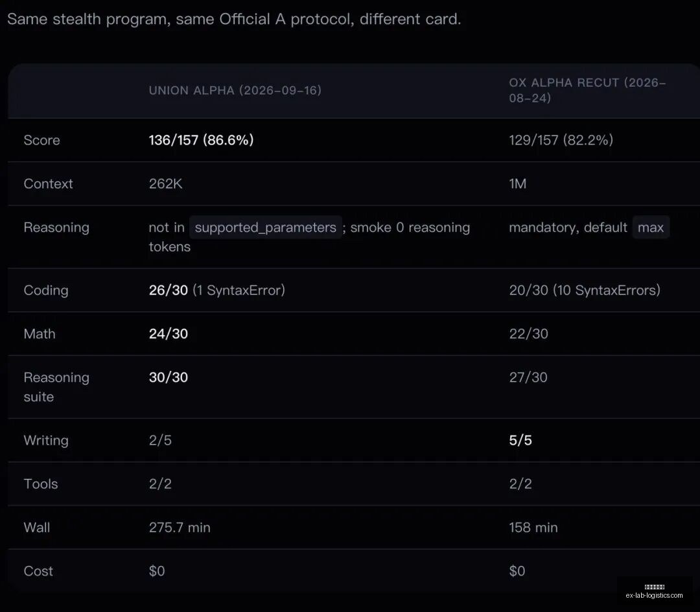Viewport: 700px width, 612px height.
Task: Click the "$0" cost under Ox Alpha Recut
Action: click(x=517, y=571)
